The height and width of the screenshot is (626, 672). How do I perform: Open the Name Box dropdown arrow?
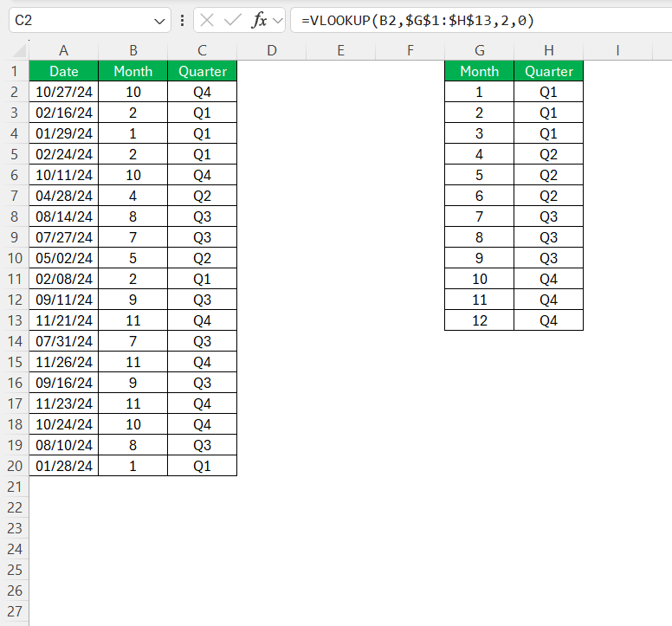click(159, 21)
